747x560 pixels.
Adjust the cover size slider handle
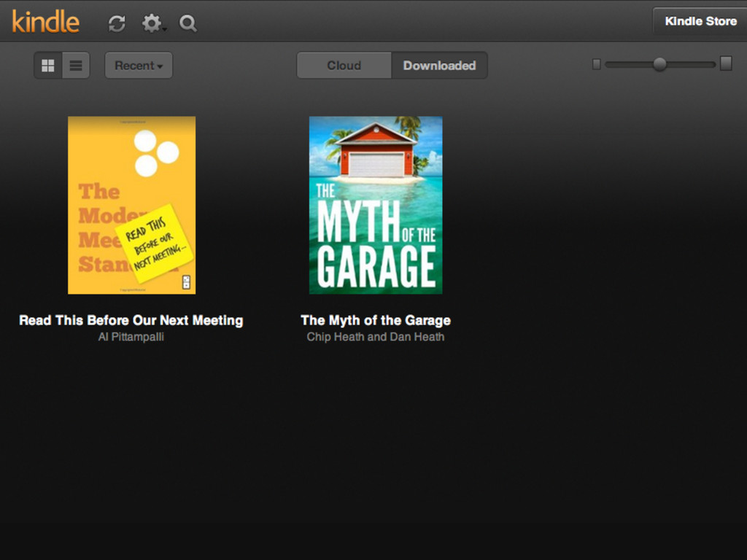click(659, 64)
